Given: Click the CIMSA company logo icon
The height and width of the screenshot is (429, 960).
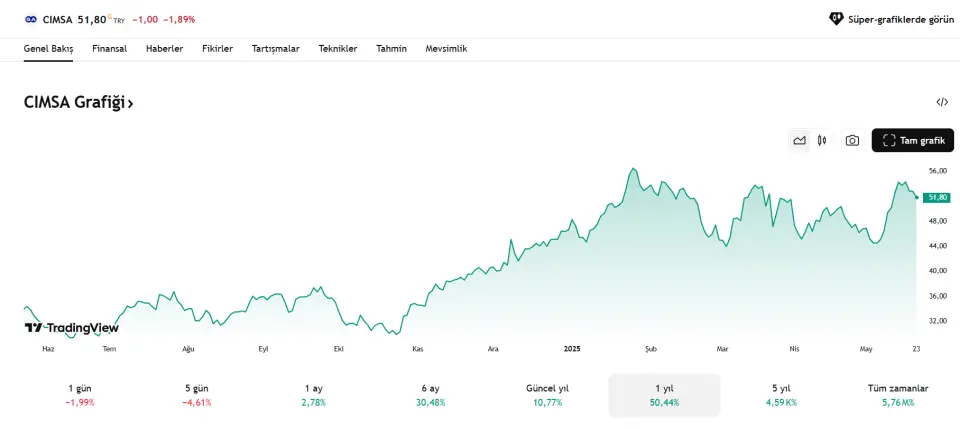Looking at the screenshot, I should click(x=31, y=20).
